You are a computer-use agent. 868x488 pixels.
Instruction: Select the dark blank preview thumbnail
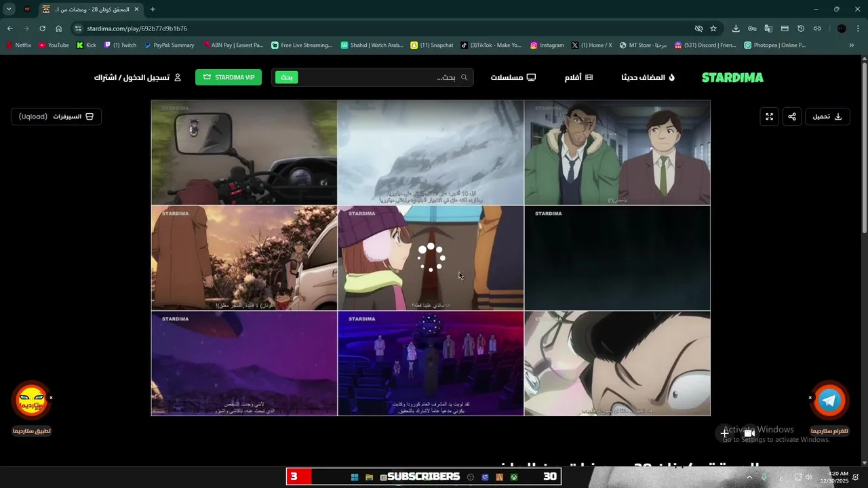pyautogui.click(x=617, y=258)
